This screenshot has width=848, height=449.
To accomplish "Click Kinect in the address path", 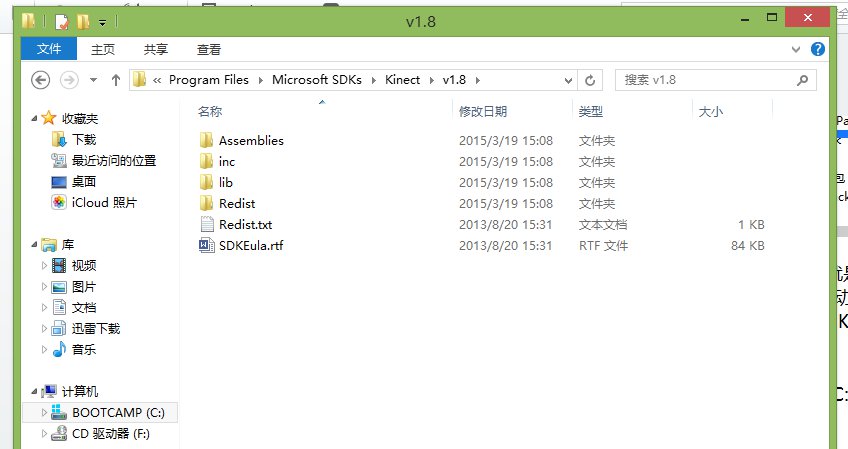I will coord(402,80).
